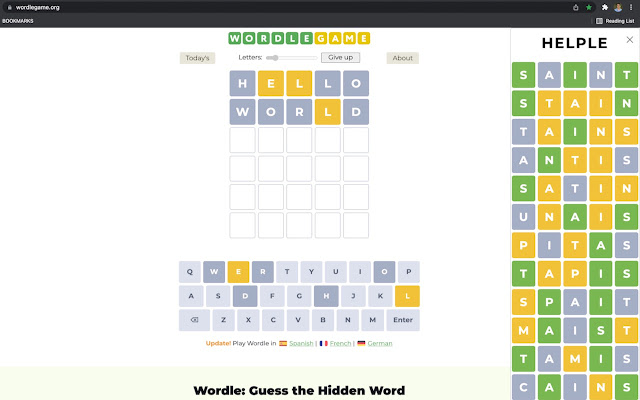Adjust the Letters count slider
Screen dimensions: 640x400
pyautogui.click(x=291, y=58)
